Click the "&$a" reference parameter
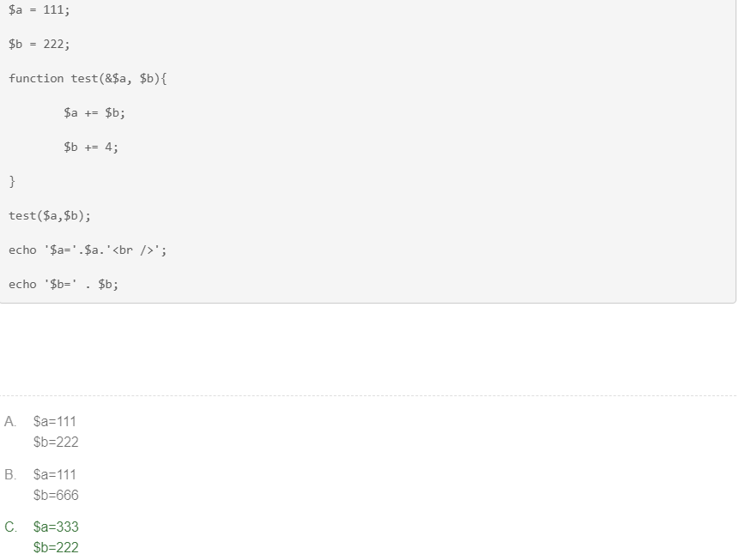Viewport: 739px width, 560px height. (118, 78)
